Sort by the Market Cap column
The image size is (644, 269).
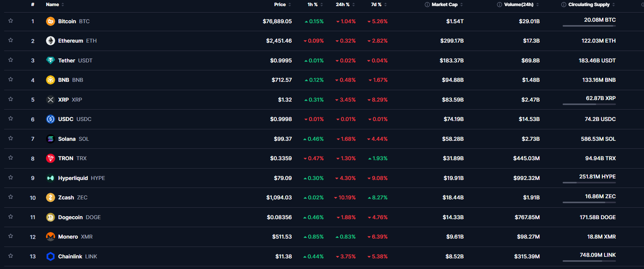click(447, 5)
